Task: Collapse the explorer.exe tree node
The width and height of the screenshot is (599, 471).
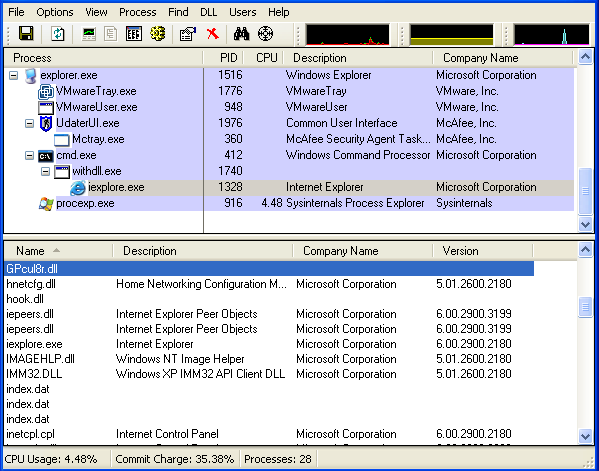Action: click(x=13, y=76)
